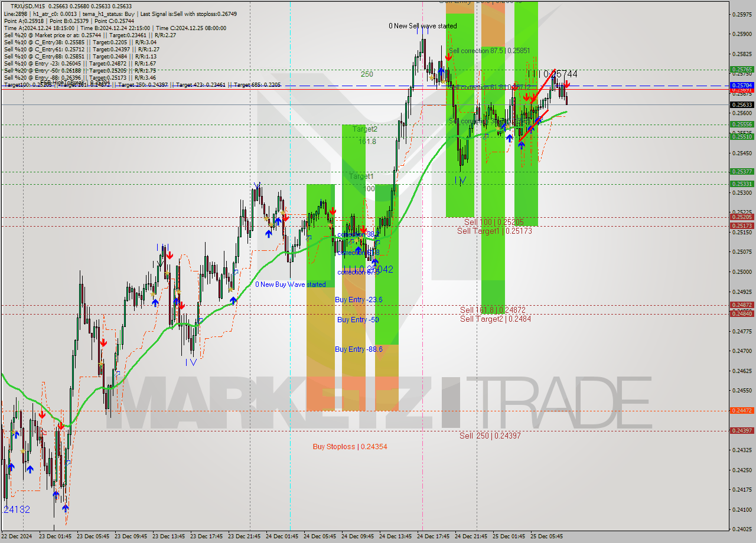Click the green 0.25331 price axis tag
Image resolution: width=756 pixels, height=543 pixels.
[742, 184]
